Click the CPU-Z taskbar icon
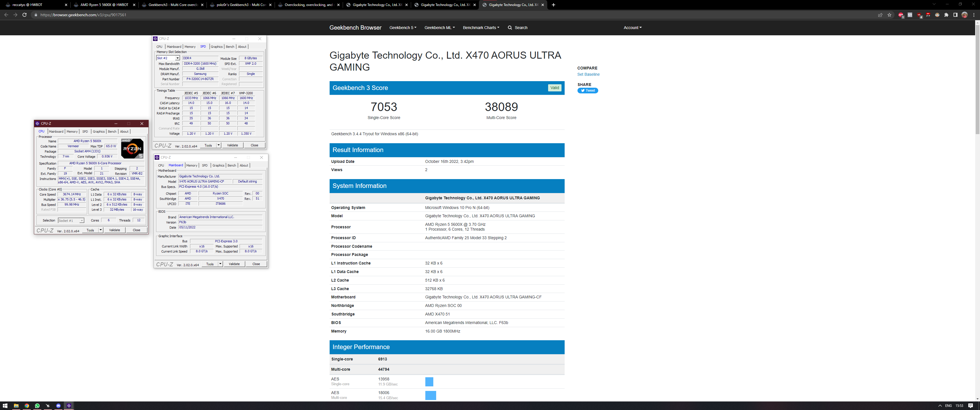 click(x=69, y=406)
